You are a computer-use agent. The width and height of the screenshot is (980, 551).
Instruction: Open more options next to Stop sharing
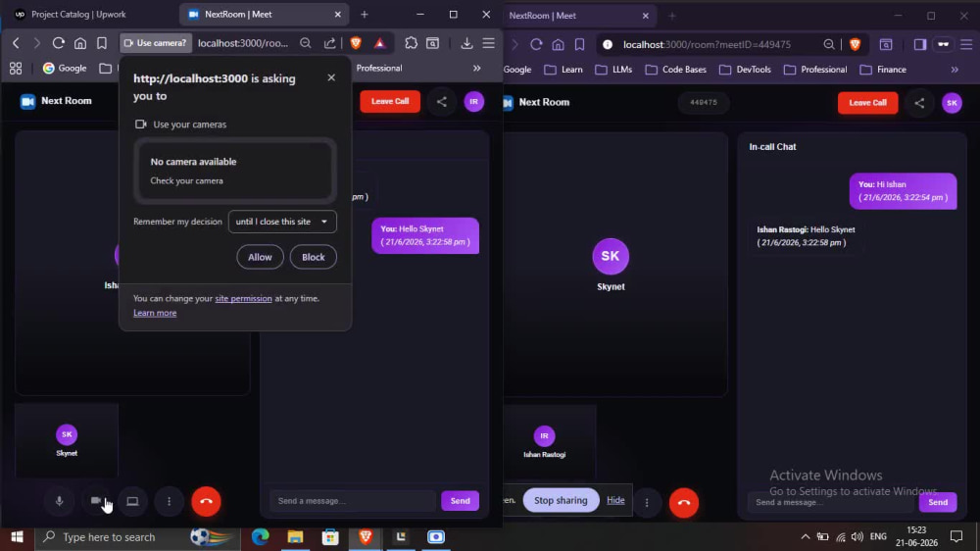tap(647, 502)
